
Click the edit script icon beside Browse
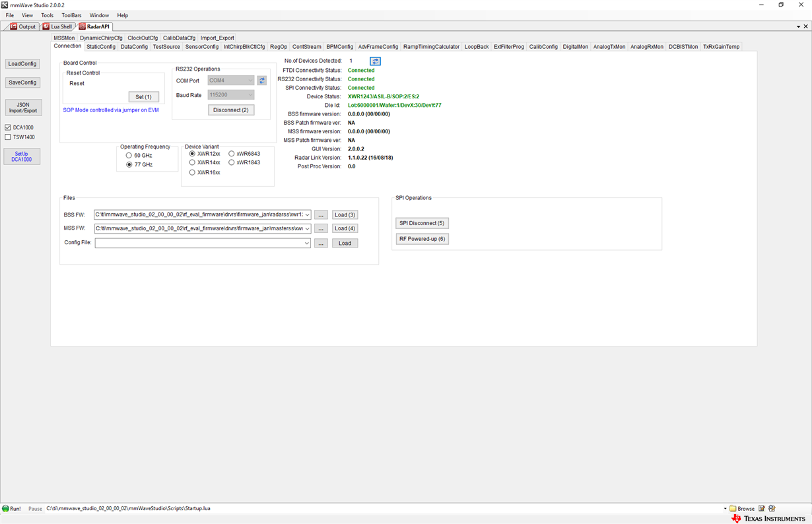(762, 509)
